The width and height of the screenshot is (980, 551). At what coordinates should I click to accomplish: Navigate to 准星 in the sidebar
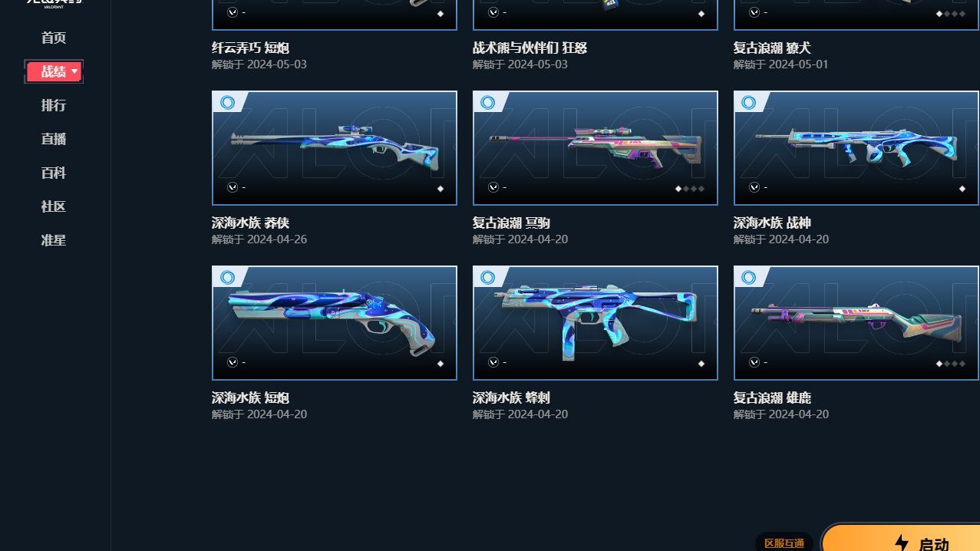54,240
